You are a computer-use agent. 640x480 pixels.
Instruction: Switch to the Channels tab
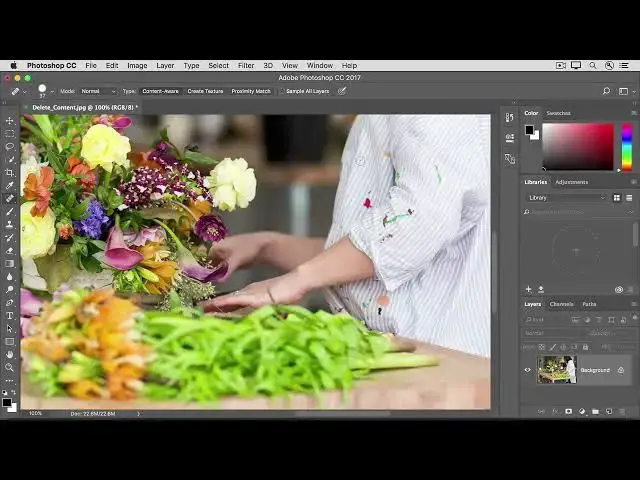tap(561, 304)
